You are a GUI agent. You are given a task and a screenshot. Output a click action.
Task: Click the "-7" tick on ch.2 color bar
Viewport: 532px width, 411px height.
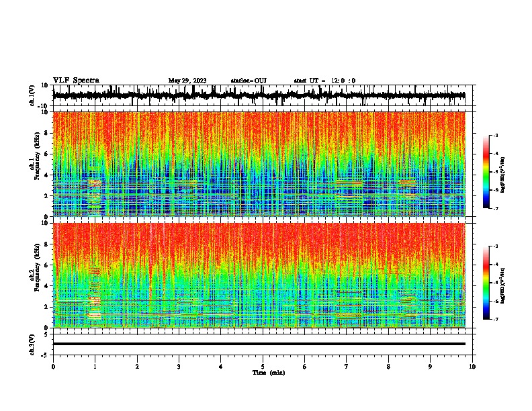[x=496, y=319]
